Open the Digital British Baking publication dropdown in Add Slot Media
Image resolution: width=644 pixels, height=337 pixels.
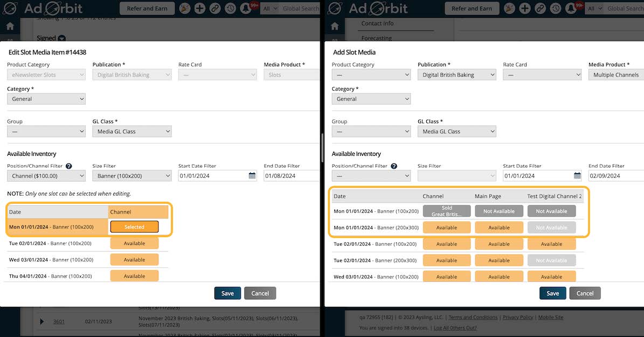[456, 75]
